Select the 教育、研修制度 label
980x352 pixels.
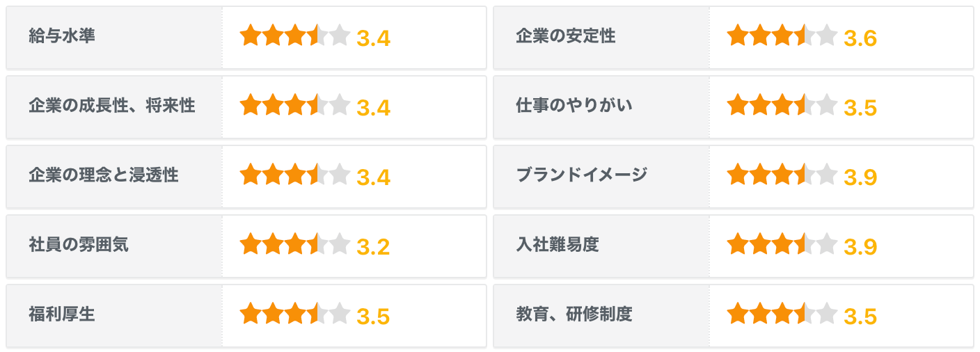point(574,314)
